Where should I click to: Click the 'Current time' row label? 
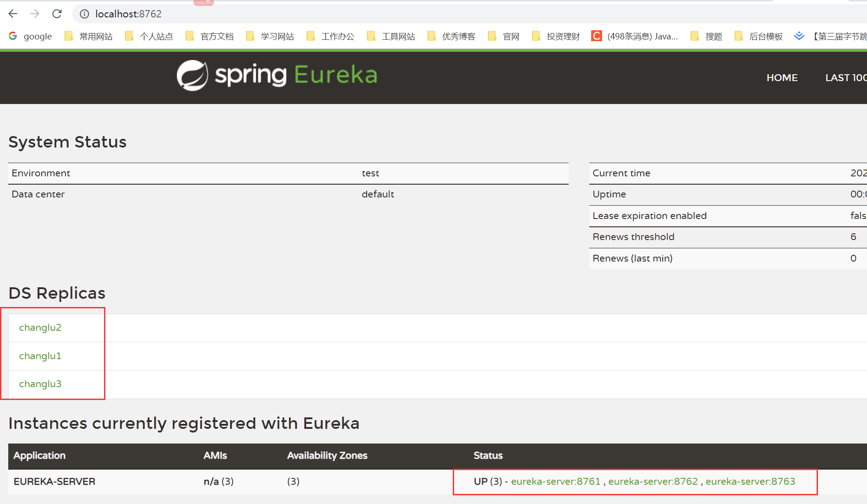click(x=621, y=173)
